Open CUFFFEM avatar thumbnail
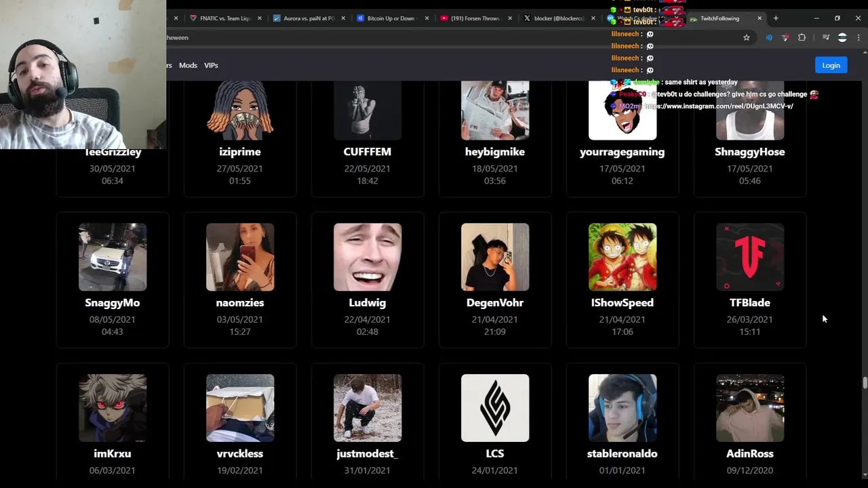This screenshot has width=868, height=488. tap(368, 110)
